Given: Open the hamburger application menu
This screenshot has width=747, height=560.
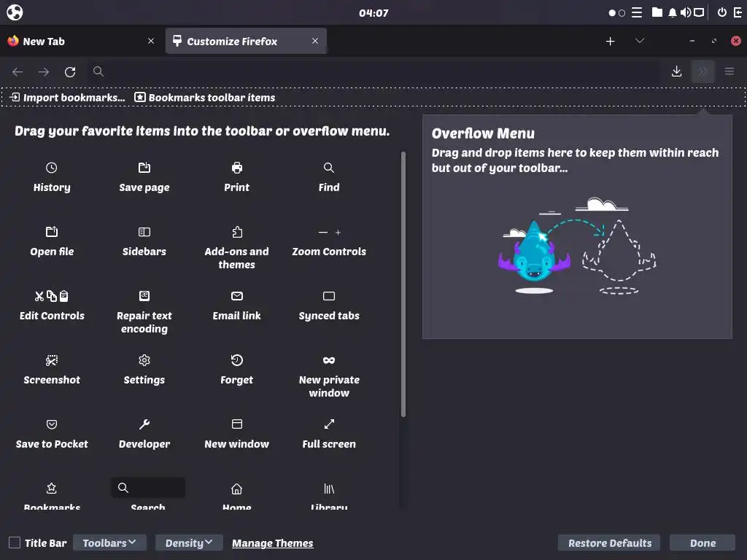Looking at the screenshot, I should [x=729, y=71].
